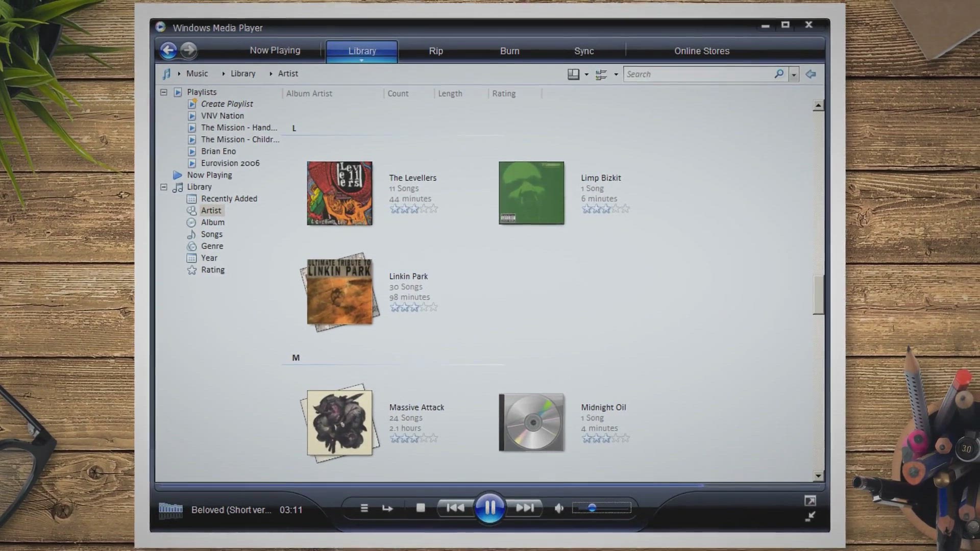Open the Now Playing tab
This screenshot has width=980, height=551.
coord(275,50)
